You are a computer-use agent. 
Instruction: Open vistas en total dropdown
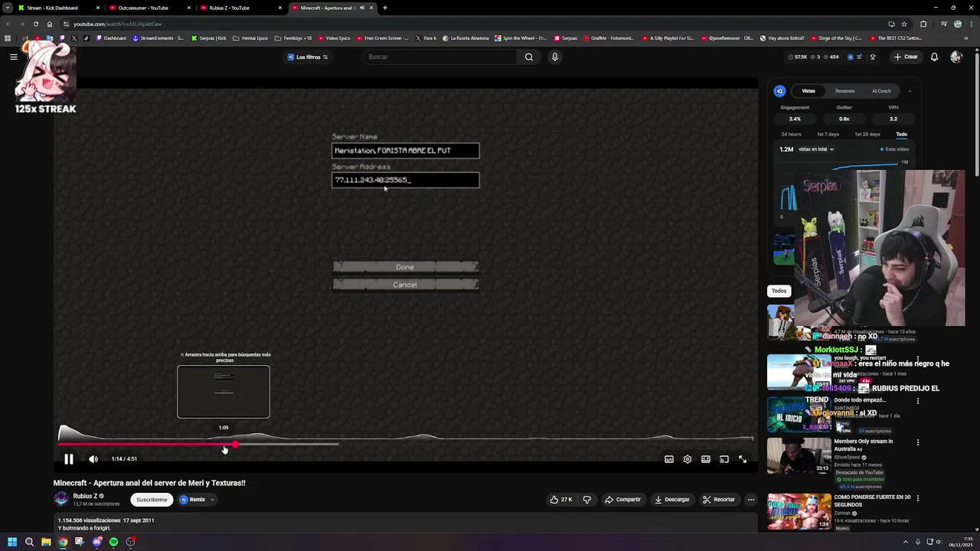coord(815,149)
